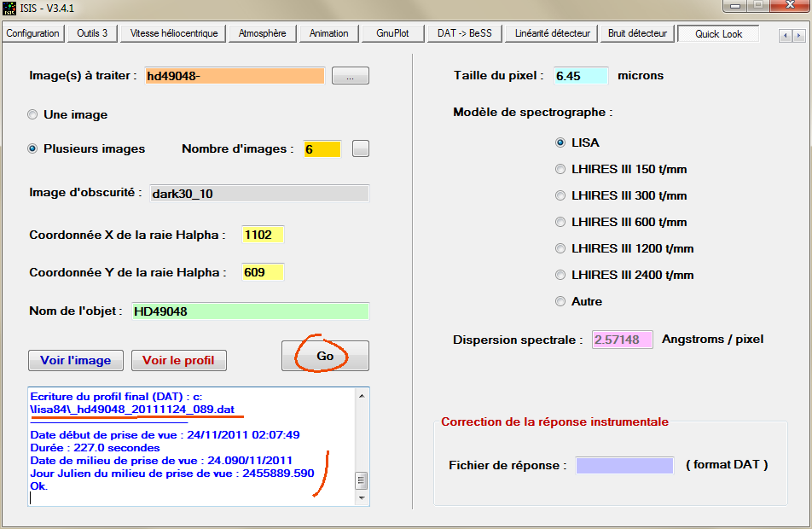
Task: Click the Voir l'image button
Action: (x=76, y=360)
